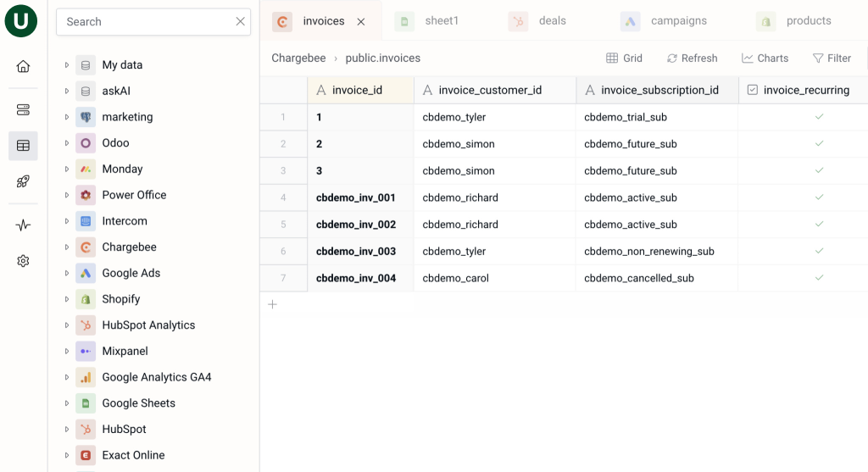Click the cbdemo_non_renewing_sub cell
This screenshot has height=472, width=868.
(657, 251)
